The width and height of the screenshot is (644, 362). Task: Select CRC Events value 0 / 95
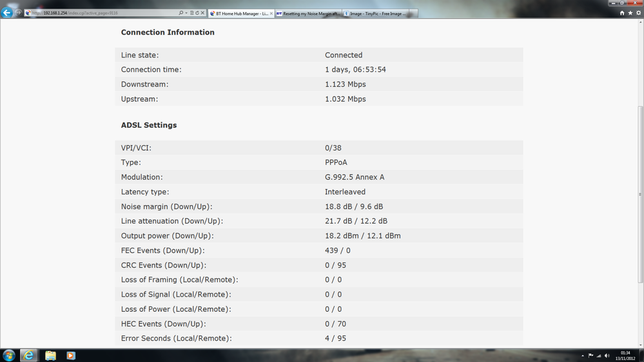tap(336, 265)
